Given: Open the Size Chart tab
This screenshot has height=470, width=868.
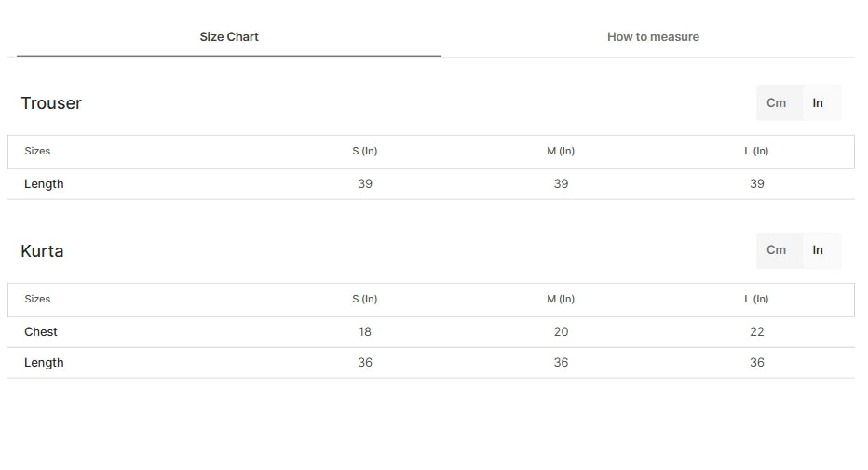Looking at the screenshot, I should [x=228, y=37].
